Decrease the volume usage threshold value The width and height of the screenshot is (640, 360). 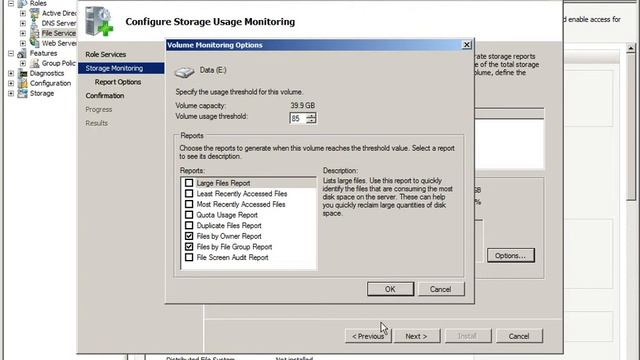click(x=311, y=121)
